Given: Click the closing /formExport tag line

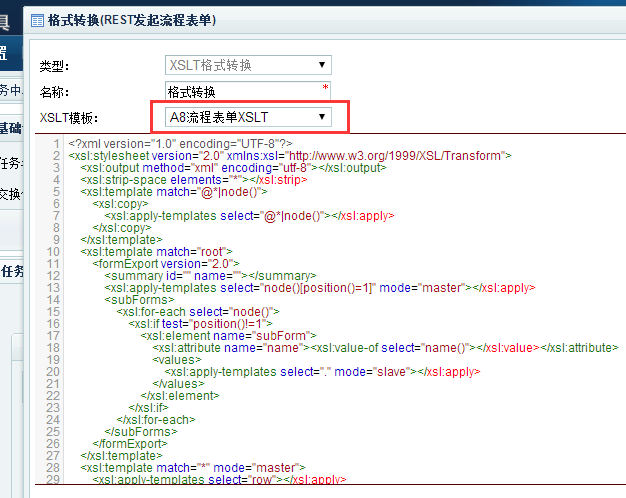Looking at the screenshot, I should (130, 443).
